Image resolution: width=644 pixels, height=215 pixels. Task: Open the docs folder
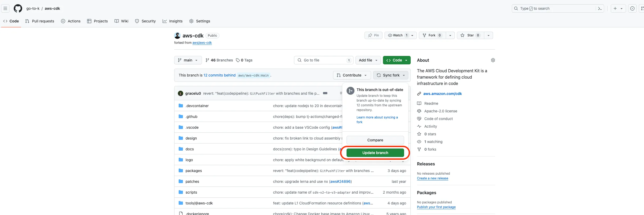pos(190,149)
